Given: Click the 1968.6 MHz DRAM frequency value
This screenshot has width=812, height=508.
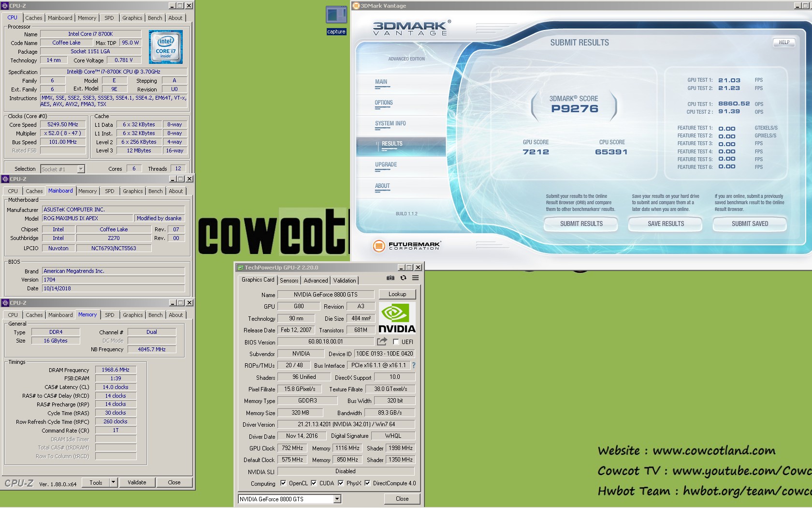Looking at the screenshot, I should (116, 370).
